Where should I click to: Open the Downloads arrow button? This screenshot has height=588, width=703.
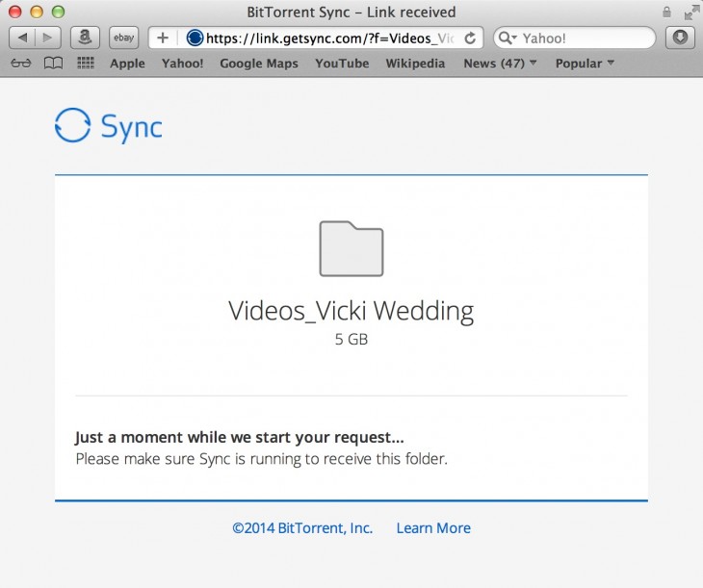click(x=680, y=38)
